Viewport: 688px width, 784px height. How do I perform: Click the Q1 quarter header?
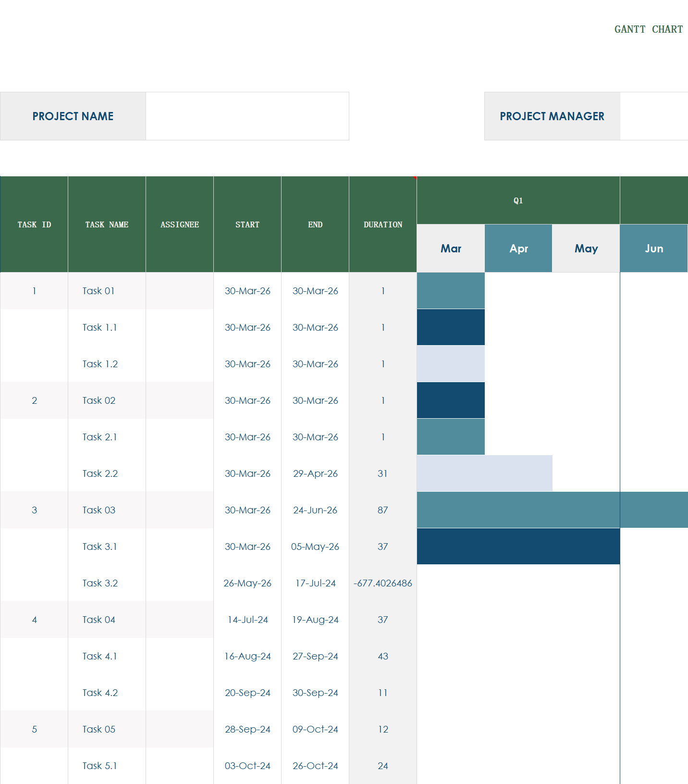click(518, 200)
